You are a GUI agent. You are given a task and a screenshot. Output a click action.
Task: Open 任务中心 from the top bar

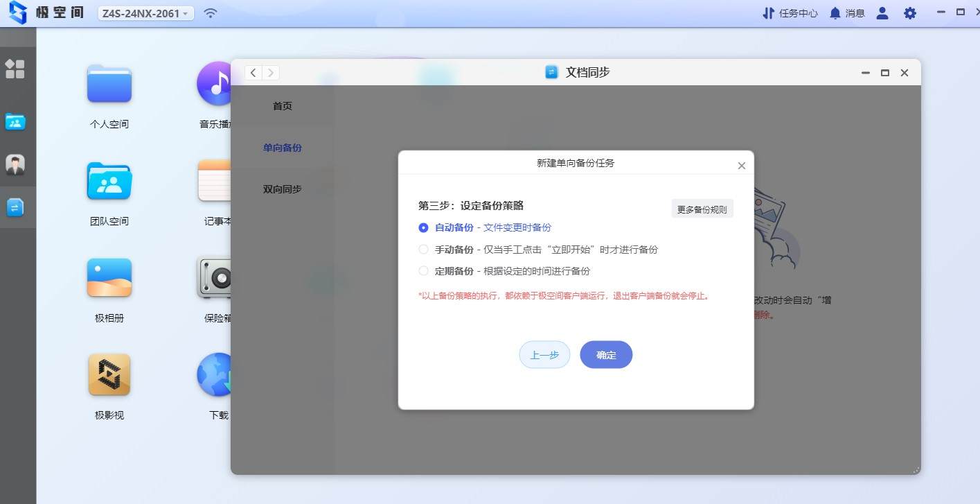790,12
